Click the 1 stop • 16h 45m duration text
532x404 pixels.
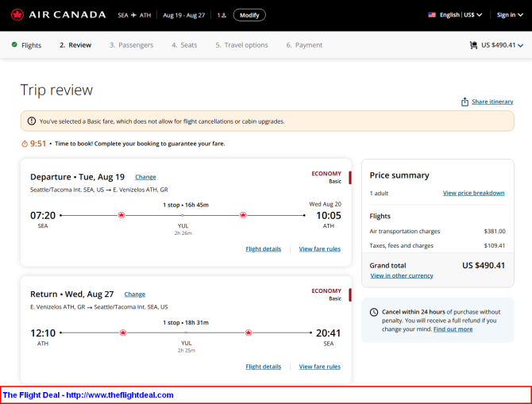pos(186,205)
